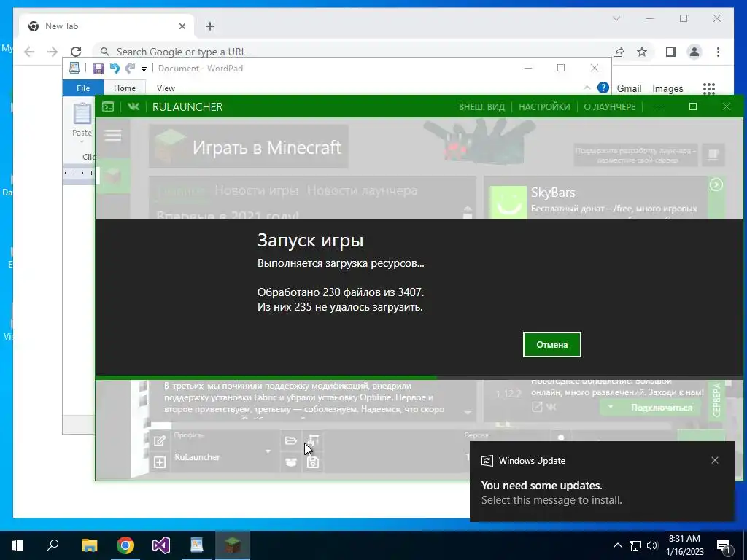Click the VK icon under the server description
The width and height of the screenshot is (747, 560).
click(551, 407)
